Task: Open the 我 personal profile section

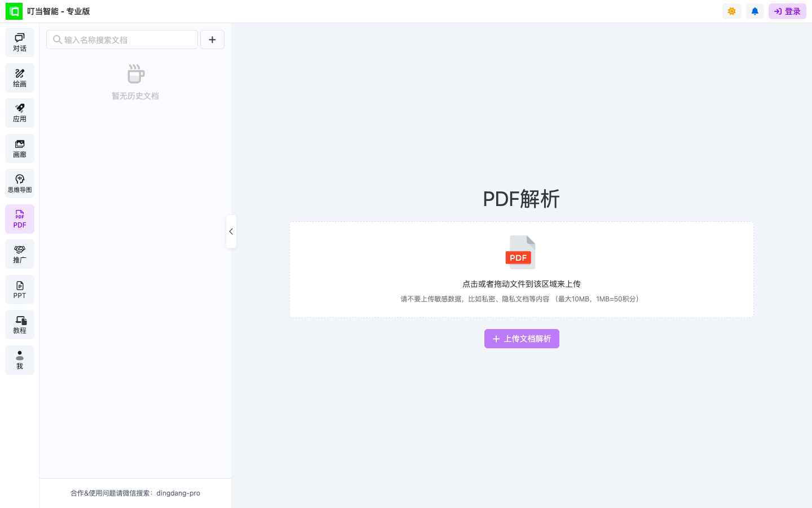Action: pos(19,360)
